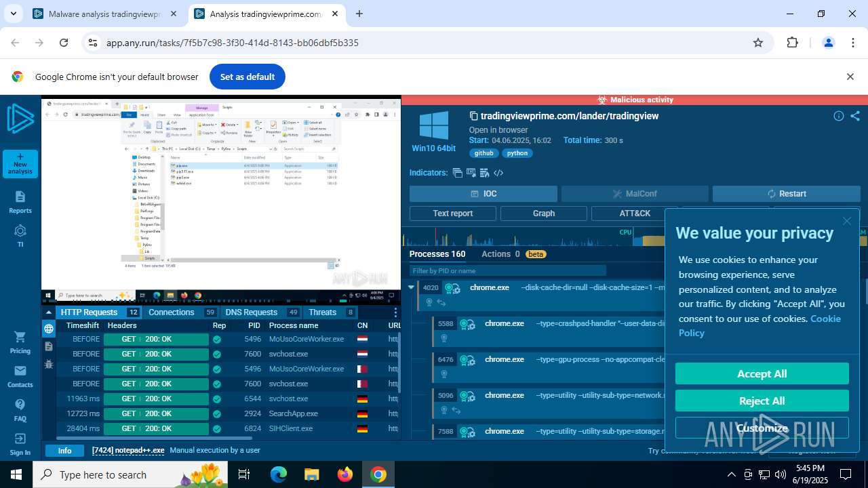Open the task info icon
This screenshot has height=488, width=868.
[x=839, y=116]
